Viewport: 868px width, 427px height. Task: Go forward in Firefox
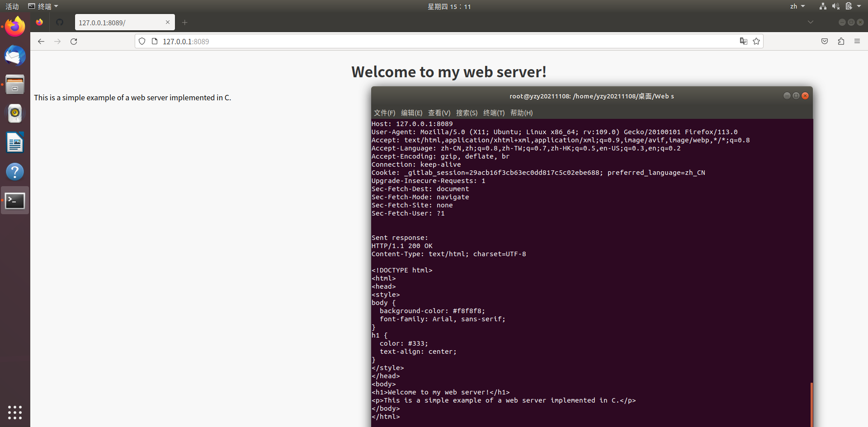point(57,42)
